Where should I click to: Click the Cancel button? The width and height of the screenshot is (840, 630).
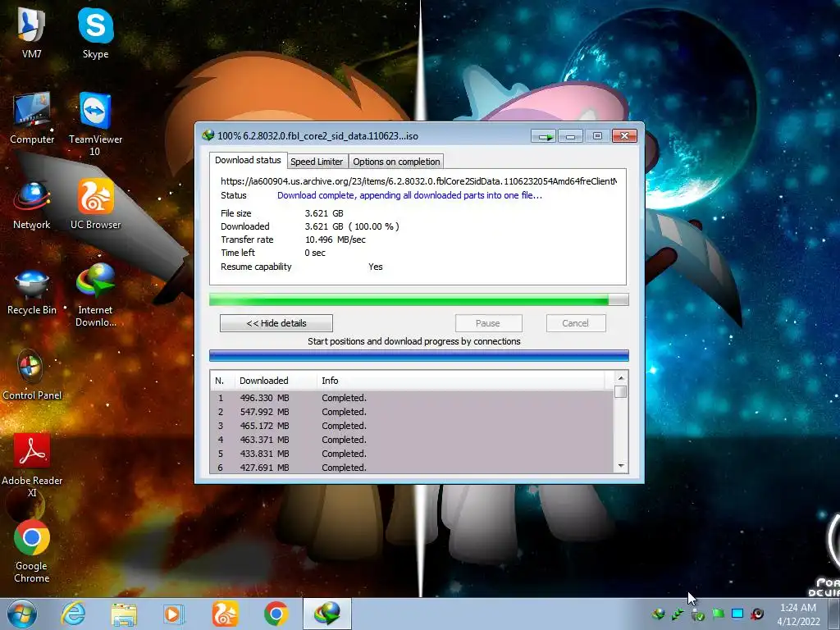575,323
